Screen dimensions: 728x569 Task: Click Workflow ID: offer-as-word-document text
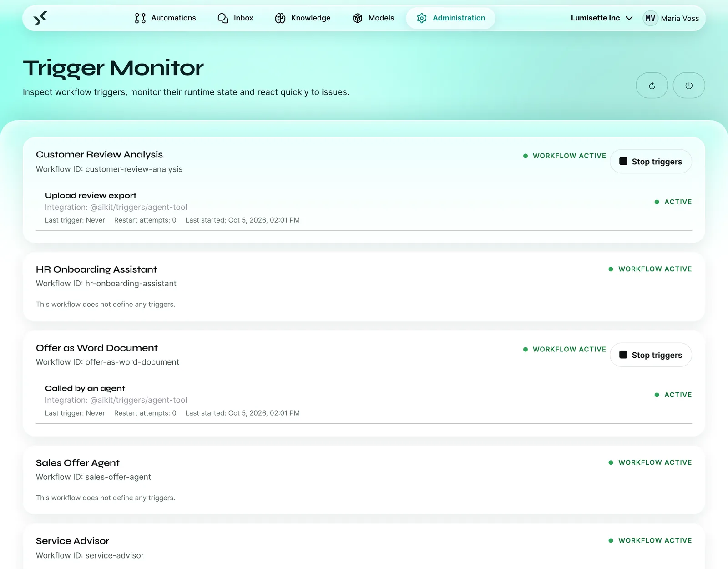[107, 362]
